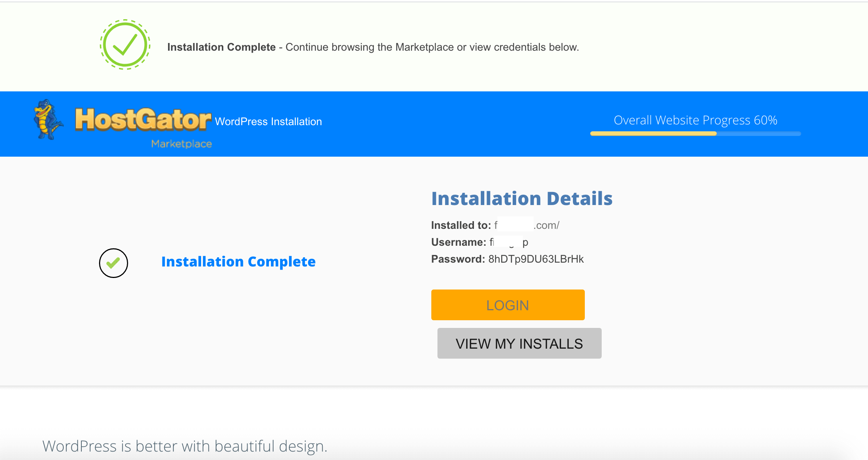
Task: Click the Overall Website Progress 60% text
Action: (695, 120)
